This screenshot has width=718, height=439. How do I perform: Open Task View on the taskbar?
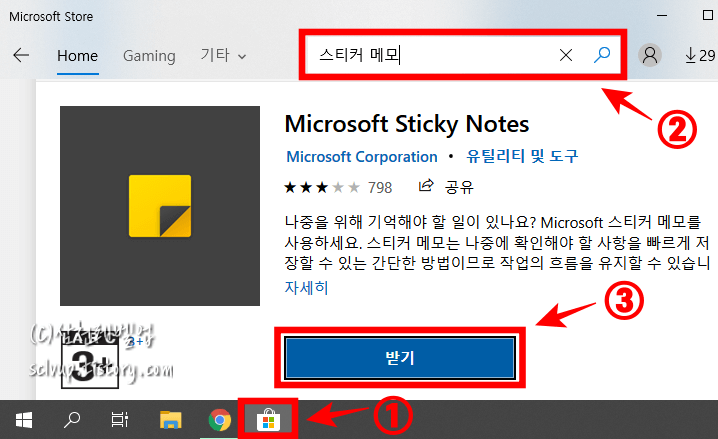120,420
